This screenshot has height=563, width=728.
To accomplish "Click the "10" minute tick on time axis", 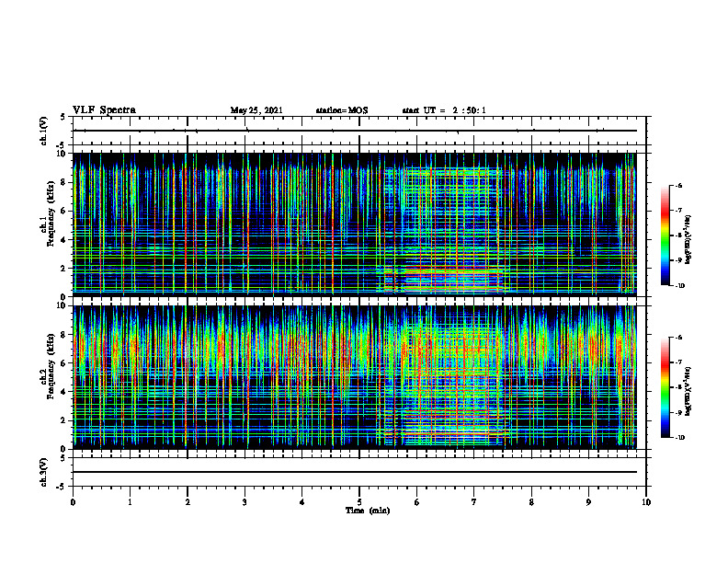I will tap(646, 502).
